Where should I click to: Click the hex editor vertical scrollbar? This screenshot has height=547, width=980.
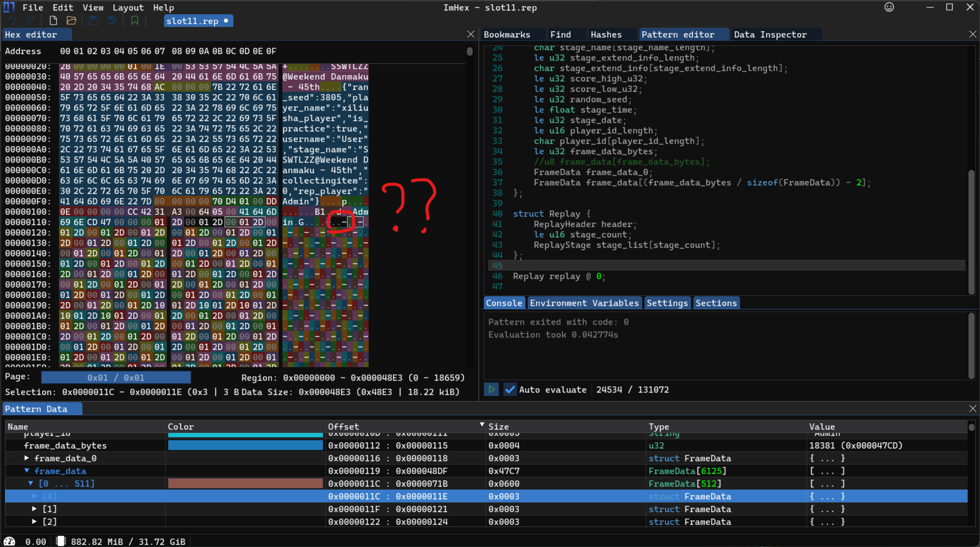coord(470,51)
